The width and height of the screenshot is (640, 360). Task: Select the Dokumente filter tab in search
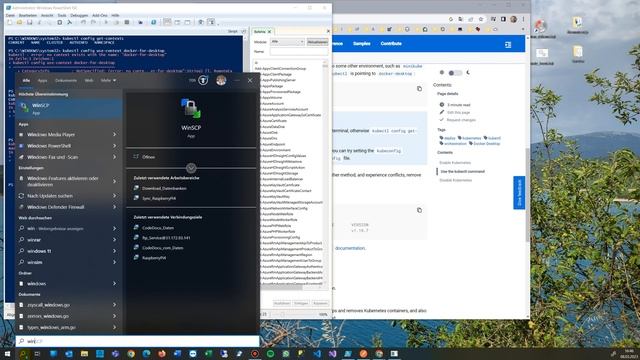66,80
